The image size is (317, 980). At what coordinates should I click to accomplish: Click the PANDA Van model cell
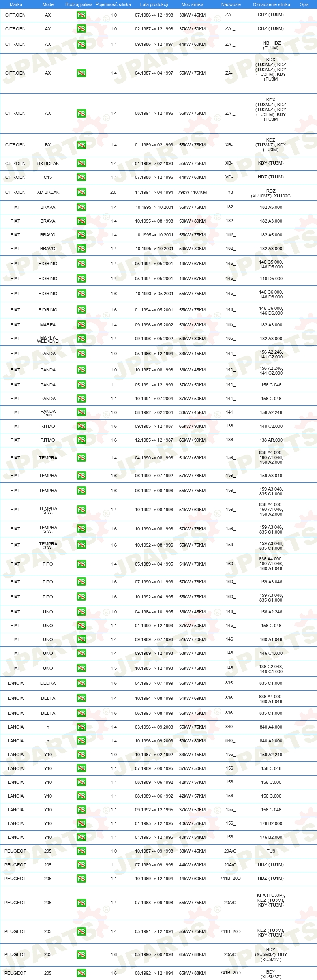(x=48, y=413)
